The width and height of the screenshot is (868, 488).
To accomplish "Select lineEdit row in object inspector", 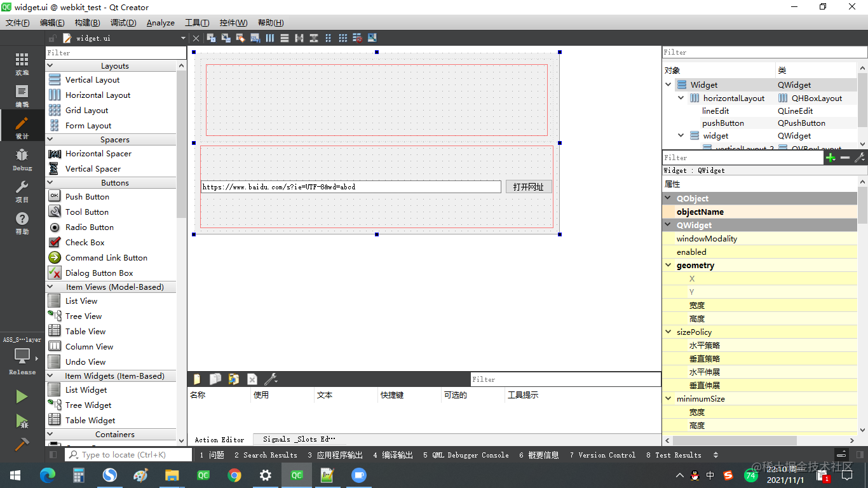I will [x=759, y=111].
